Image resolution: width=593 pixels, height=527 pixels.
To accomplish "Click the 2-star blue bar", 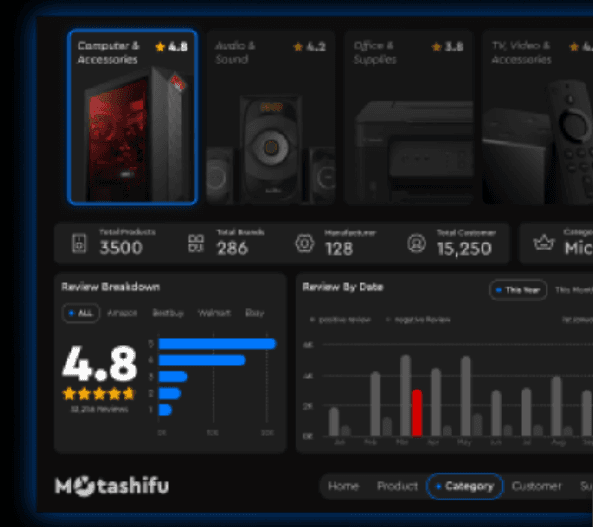I will coord(170,393).
